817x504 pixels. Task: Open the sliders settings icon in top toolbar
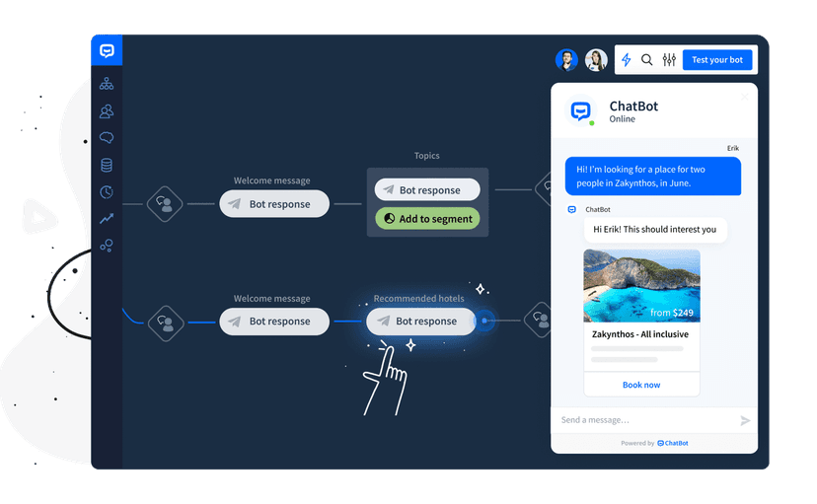(669, 60)
